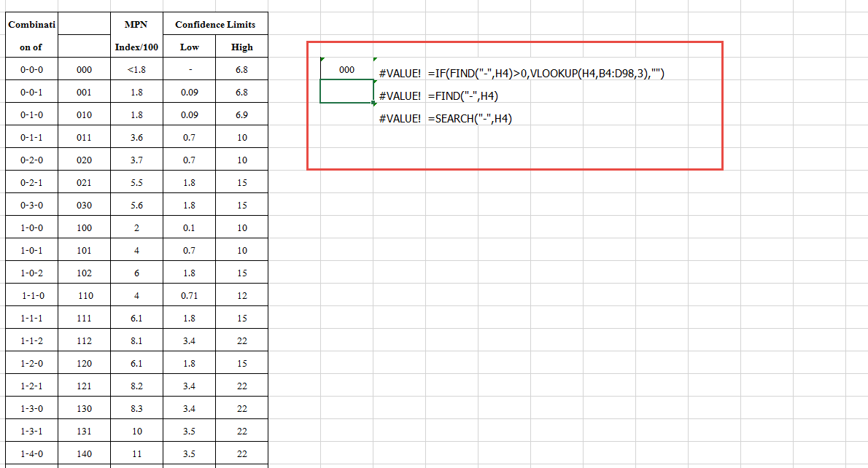Screen dimensions: 868x468
Task: Select the 1-1-0 combination cell
Action: [31, 296]
